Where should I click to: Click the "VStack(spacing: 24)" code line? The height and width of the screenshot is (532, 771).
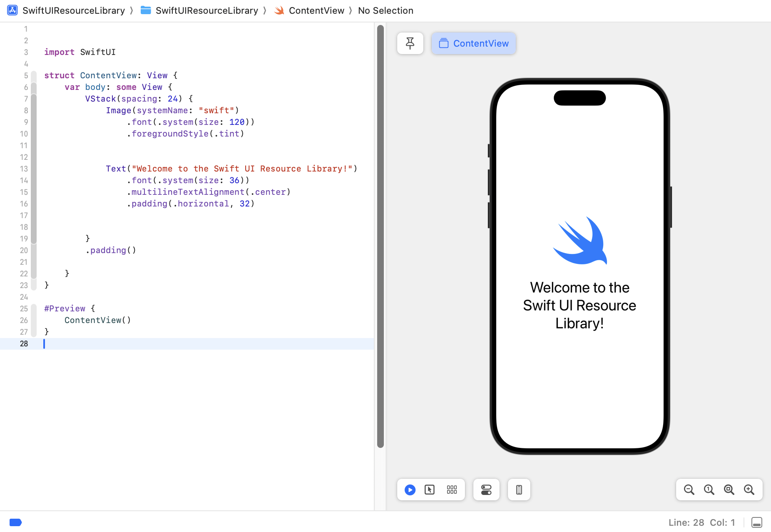[139, 99]
